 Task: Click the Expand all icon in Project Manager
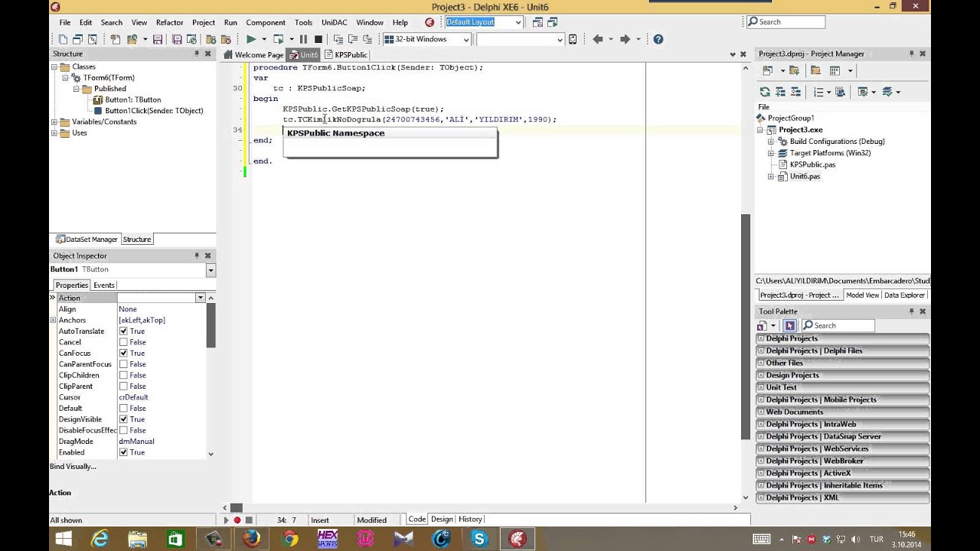click(x=780, y=92)
